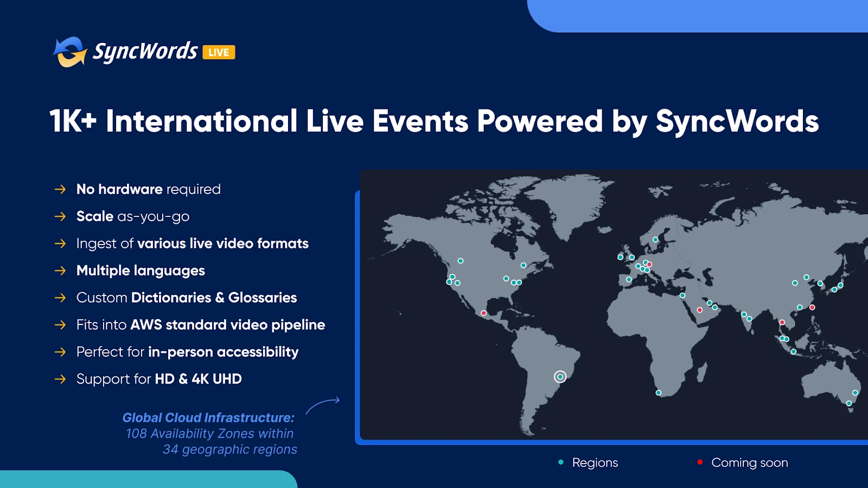
Task: Click '108 Availability Zones within' text
Action: (x=209, y=434)
